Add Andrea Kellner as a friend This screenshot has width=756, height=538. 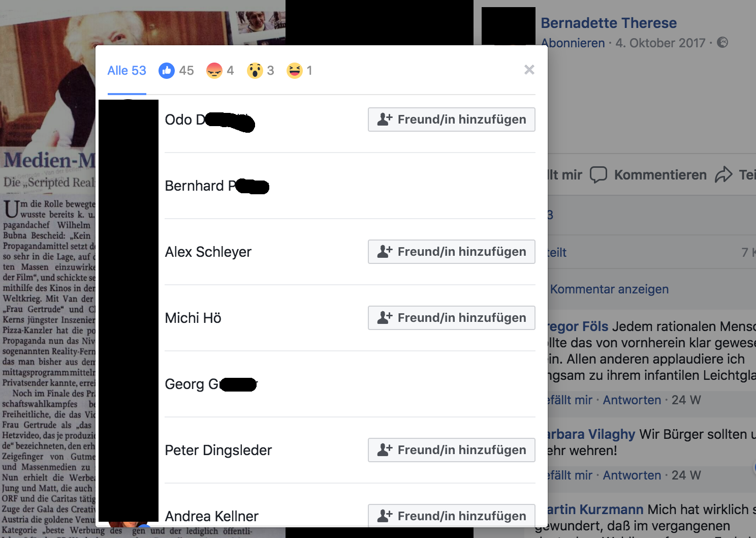click(452, 516)
